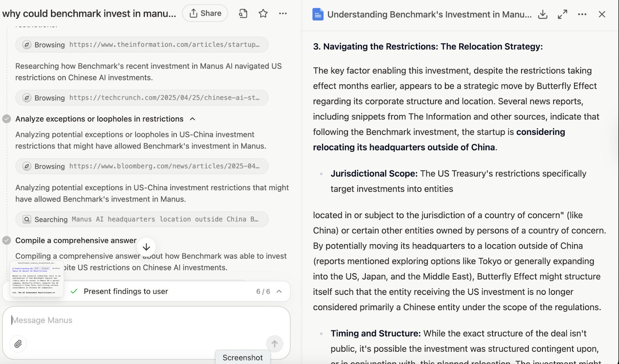Image resolution: width=619 pixels, height=364 pixels.
Task: Click check circle beside Analyze exceptions step
Action: tap(7, 119)
